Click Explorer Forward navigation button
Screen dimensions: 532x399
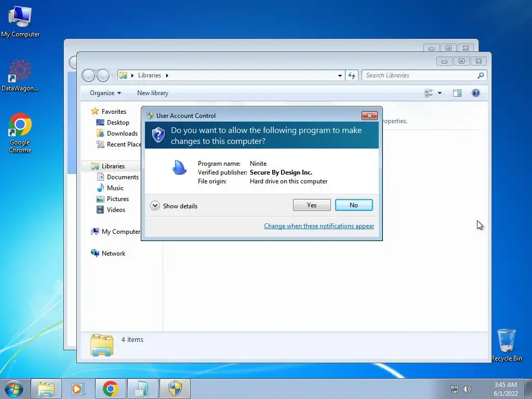click(x=103, y=75)
